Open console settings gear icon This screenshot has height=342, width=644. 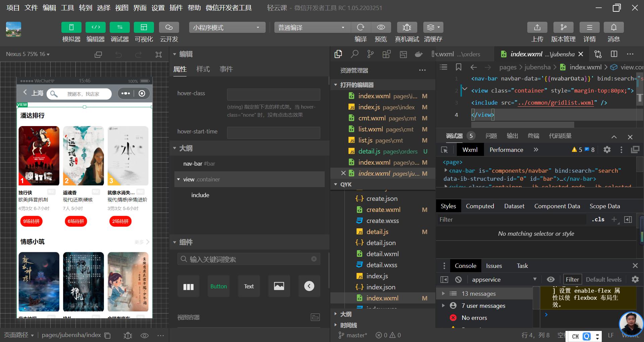[x=635, y=279]
